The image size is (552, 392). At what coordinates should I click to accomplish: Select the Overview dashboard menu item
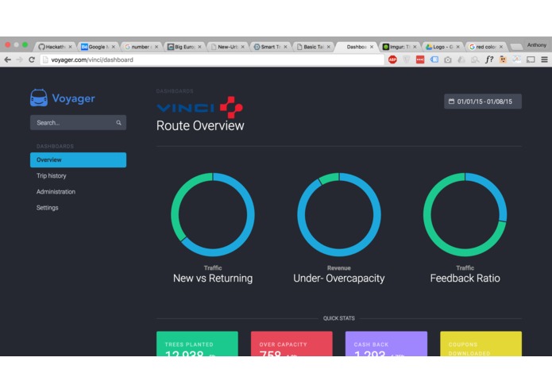(78, 160)
